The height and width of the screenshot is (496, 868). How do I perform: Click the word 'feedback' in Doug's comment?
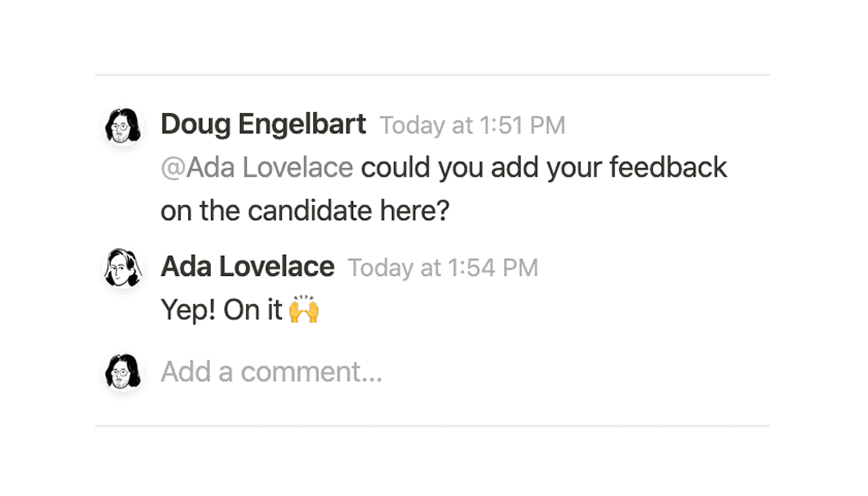click(668, 167)
